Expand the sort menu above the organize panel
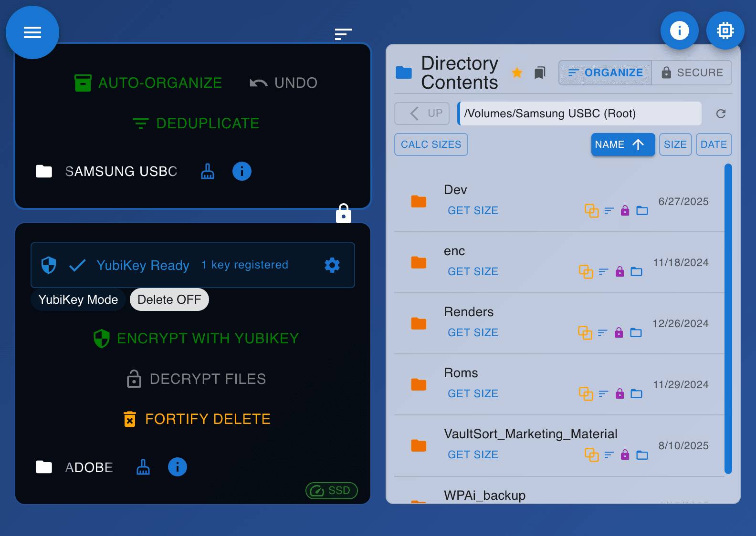Viewport: 756px width, 536px height. 343,34
